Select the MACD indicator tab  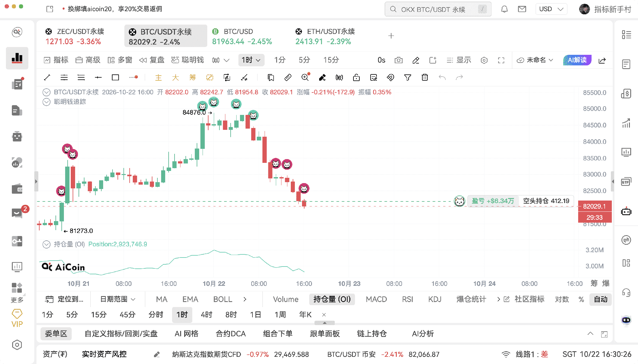(x=376, y=299)
